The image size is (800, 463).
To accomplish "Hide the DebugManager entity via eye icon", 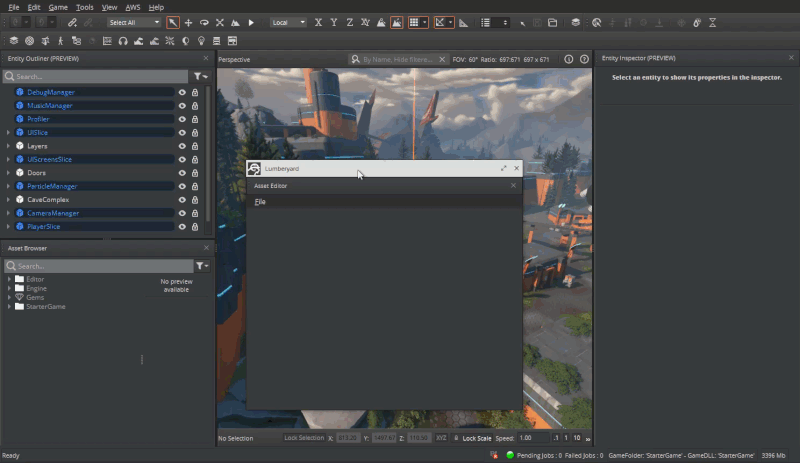I will (182, 92).
